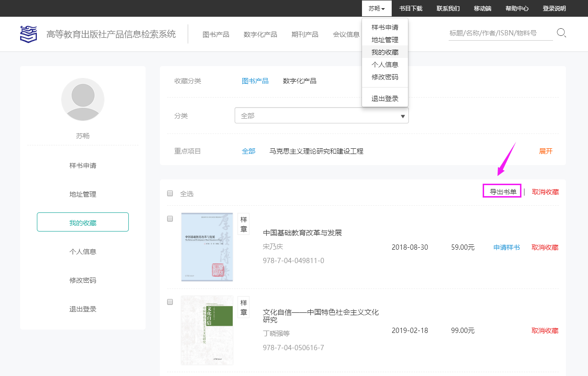Click the user avatar image

(x=83, y=100)
